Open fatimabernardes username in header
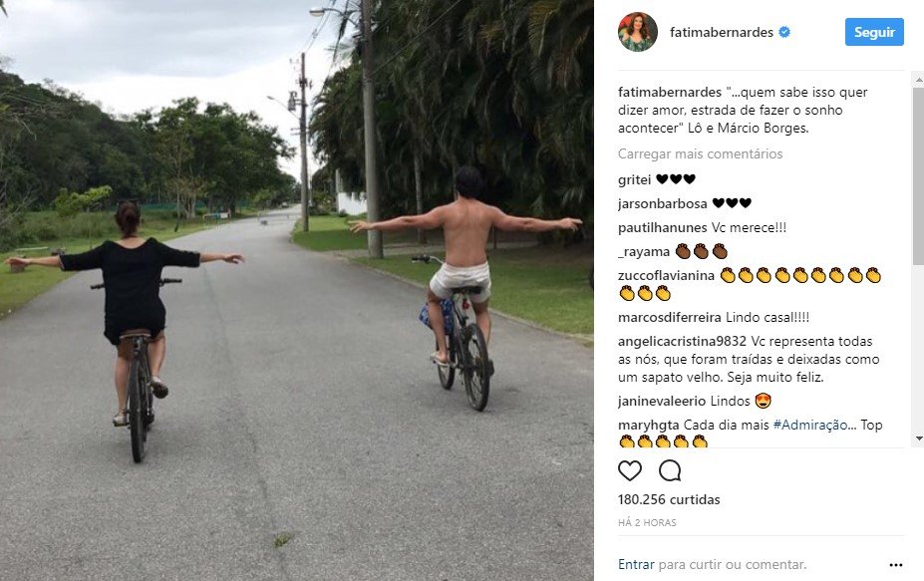 click(x=722, y=33)
